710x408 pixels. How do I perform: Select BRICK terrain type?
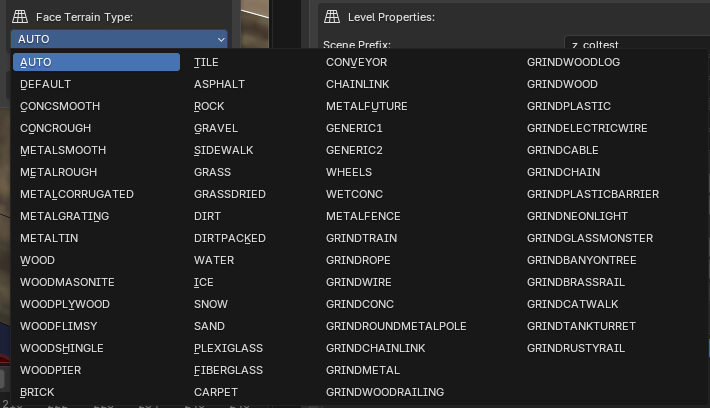(38, 392)
